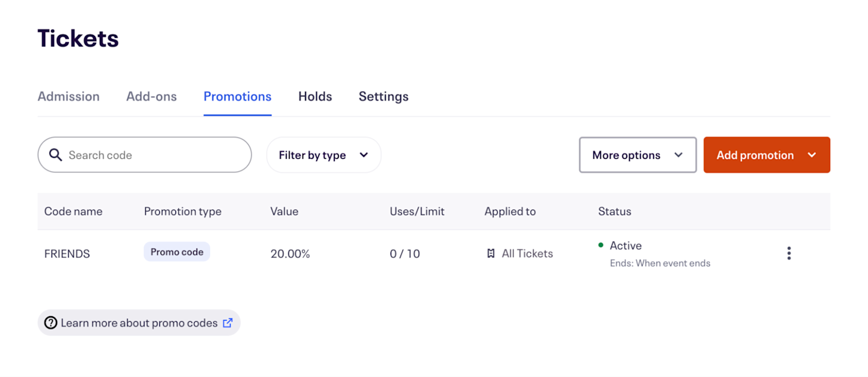Click the search magnifier icon
Screen dimensions: 868x377
click(55, 155)
